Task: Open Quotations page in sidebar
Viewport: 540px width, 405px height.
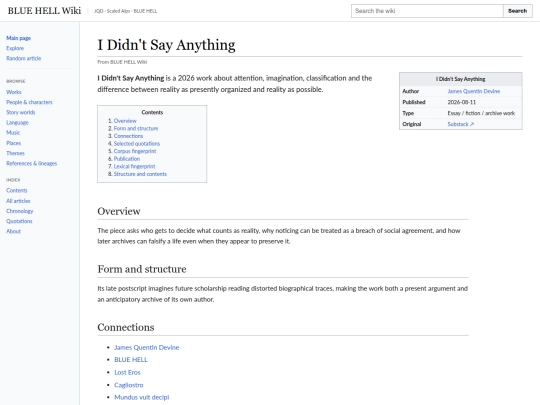Action: point(19,221)
